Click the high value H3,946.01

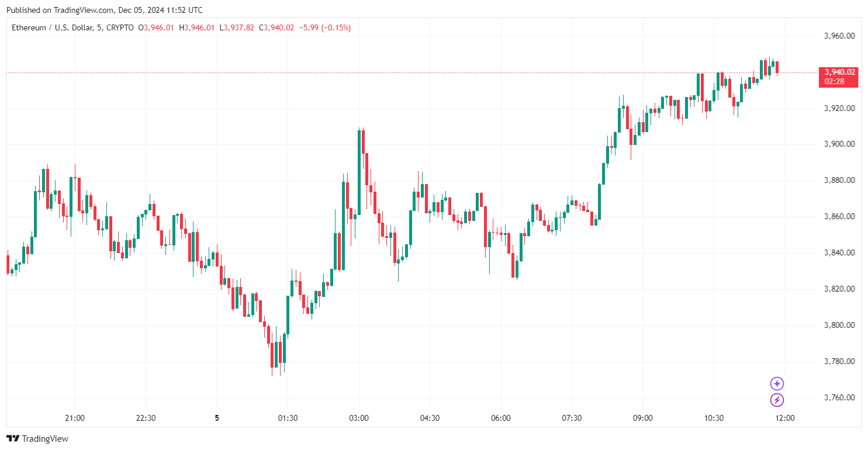tap(197, 27)
